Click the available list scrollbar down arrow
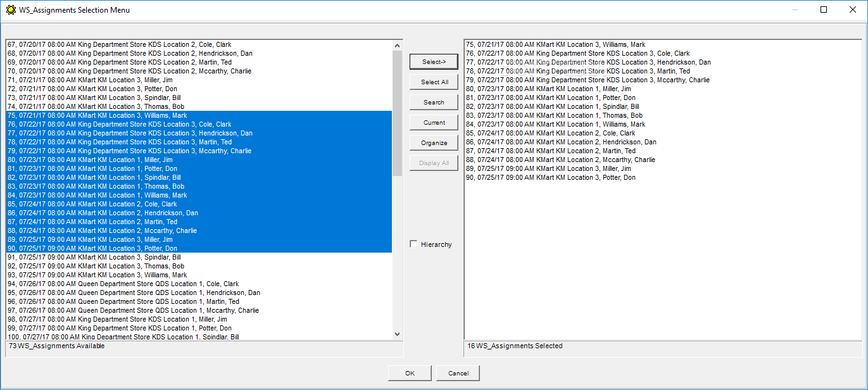 [x=397, y=334]
